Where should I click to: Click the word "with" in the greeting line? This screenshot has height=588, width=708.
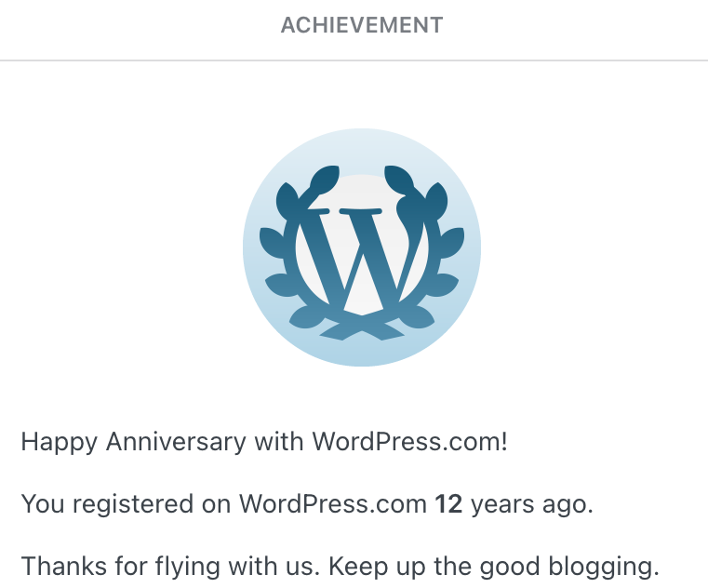coord(280,441)
